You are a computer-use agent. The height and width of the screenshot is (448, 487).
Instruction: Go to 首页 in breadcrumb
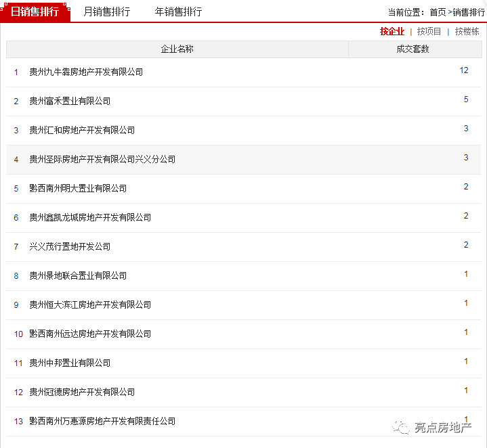(x=438, y=12)
